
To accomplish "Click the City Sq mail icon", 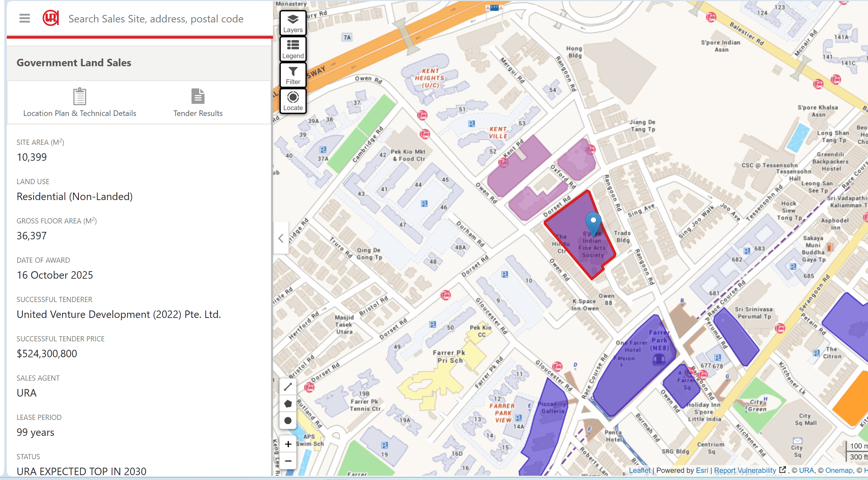I will (x=797, y=441).
